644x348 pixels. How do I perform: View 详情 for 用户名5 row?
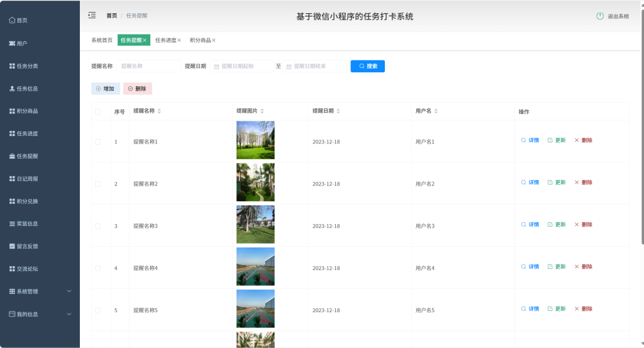(x=530, y=308)
